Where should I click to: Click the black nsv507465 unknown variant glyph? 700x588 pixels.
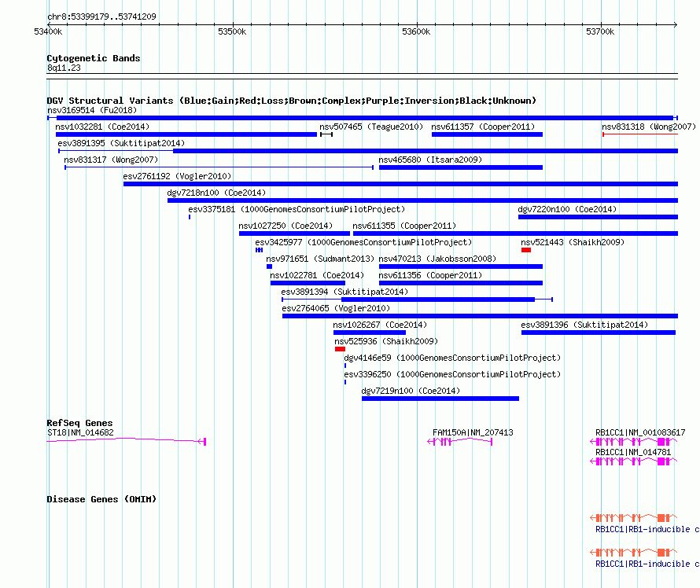(x=326, y=134)
